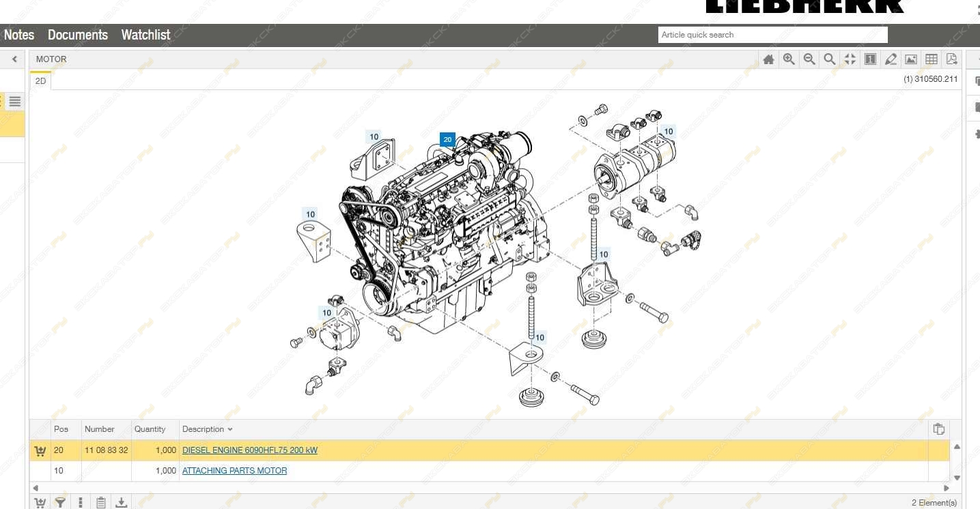
Task: Select the pencil annotate tool
Action: point(891,59)
